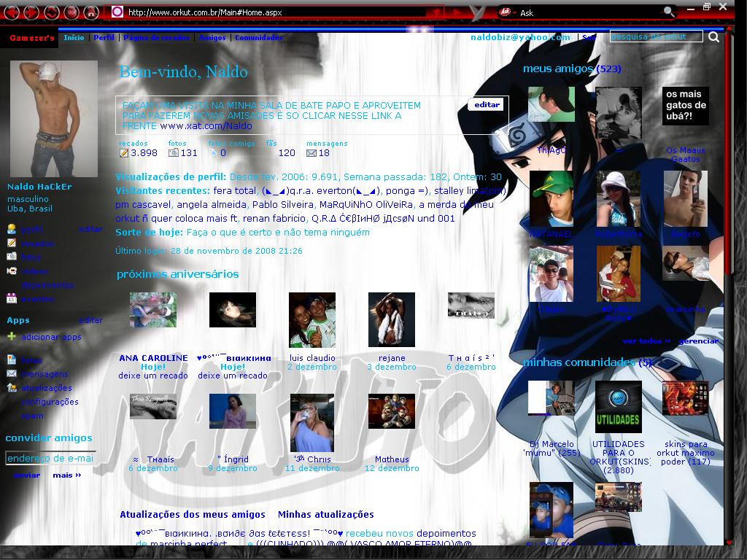Open friend ThiAgO's thumbnail
Screen dimensions: 747x560
point(551,104)
